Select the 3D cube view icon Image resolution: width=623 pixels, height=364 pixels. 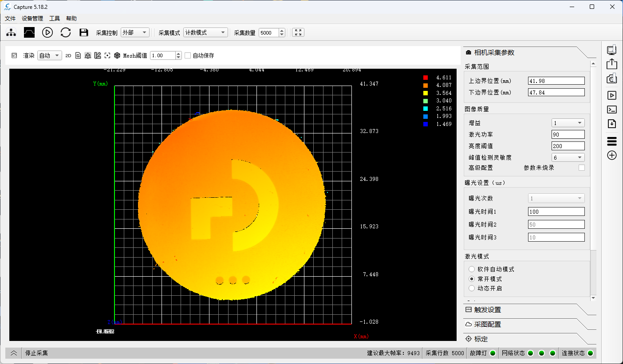(88, 55)
